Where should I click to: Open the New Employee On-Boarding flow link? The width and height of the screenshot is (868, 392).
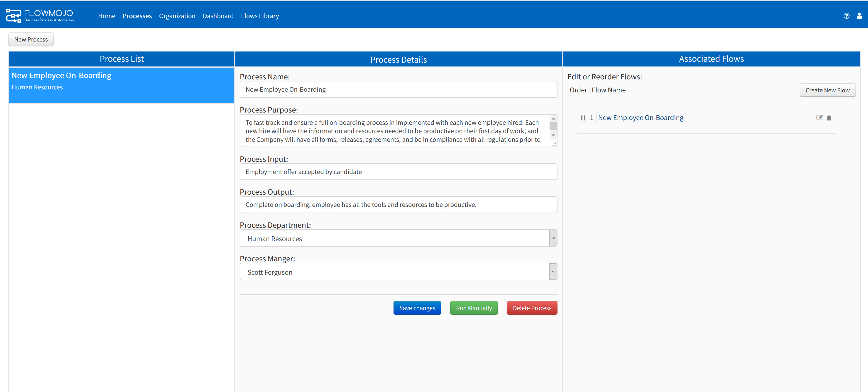pyautogui.click(x=641, y=118)
